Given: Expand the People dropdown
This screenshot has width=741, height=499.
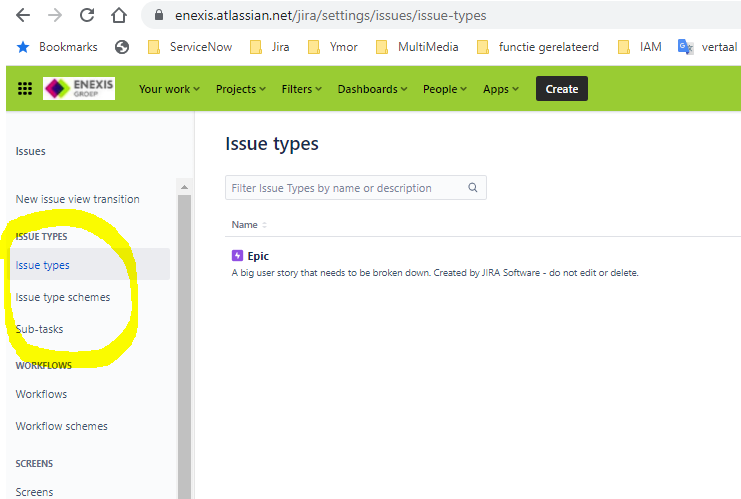Looking at the screenshot, I should coord(445,89).
